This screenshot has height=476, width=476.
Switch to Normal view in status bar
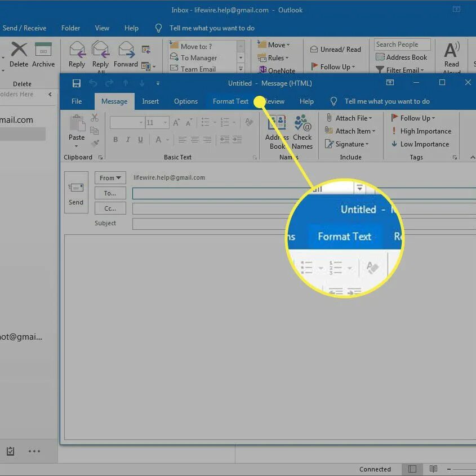coord(412,469)
